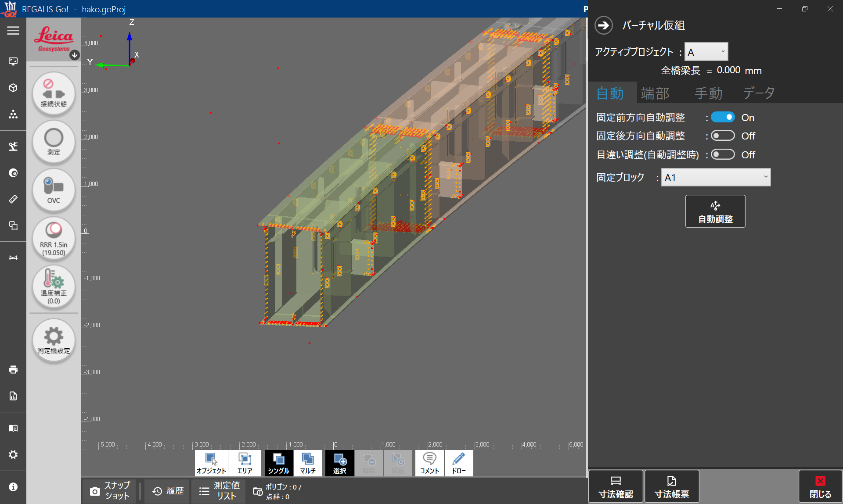Switch to the データ tab

[x=758, y=93]
